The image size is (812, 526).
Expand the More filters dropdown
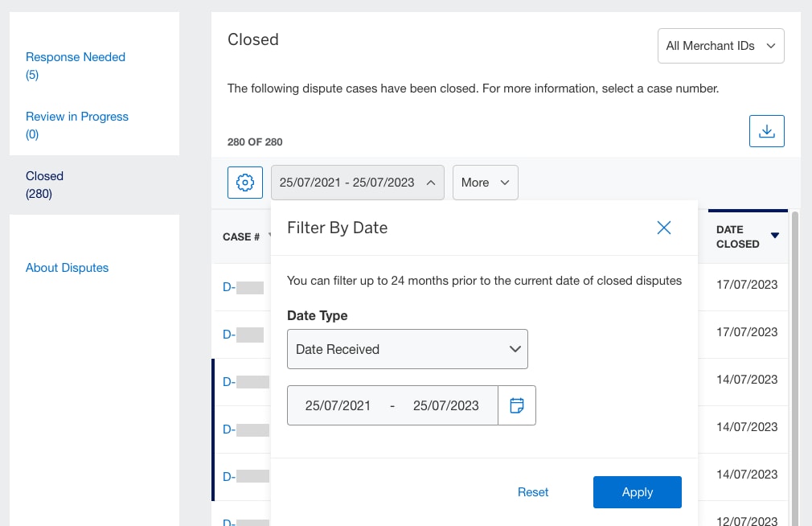pos(485,183)
